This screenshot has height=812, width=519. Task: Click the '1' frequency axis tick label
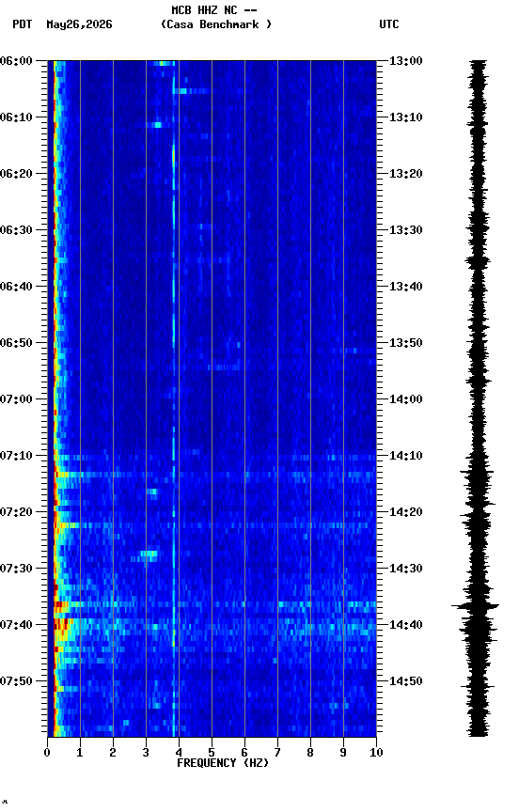pyautogui.click(x=80, y=753)
